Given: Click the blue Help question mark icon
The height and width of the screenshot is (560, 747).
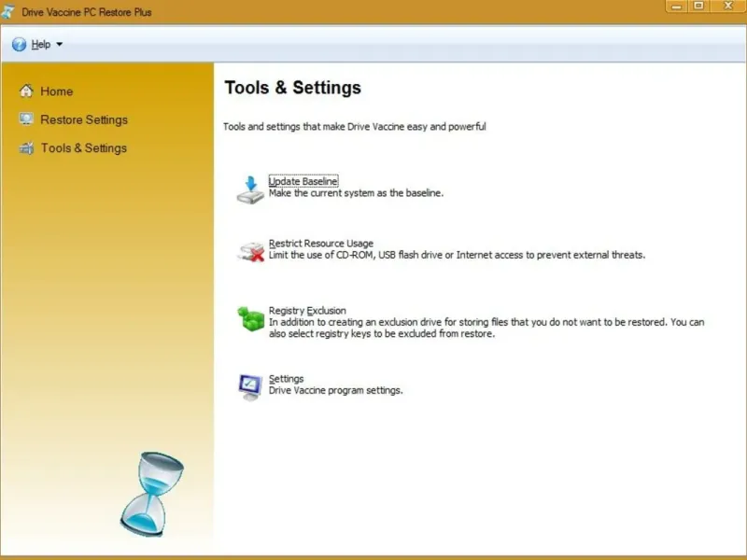Looking at the screenshot, I should click(19, 44).
